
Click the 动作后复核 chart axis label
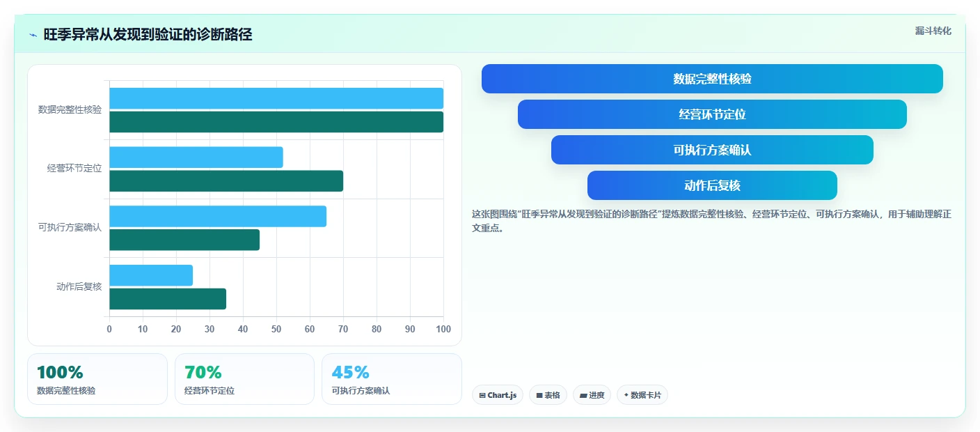pyautogui.click(x=79, y=286)
